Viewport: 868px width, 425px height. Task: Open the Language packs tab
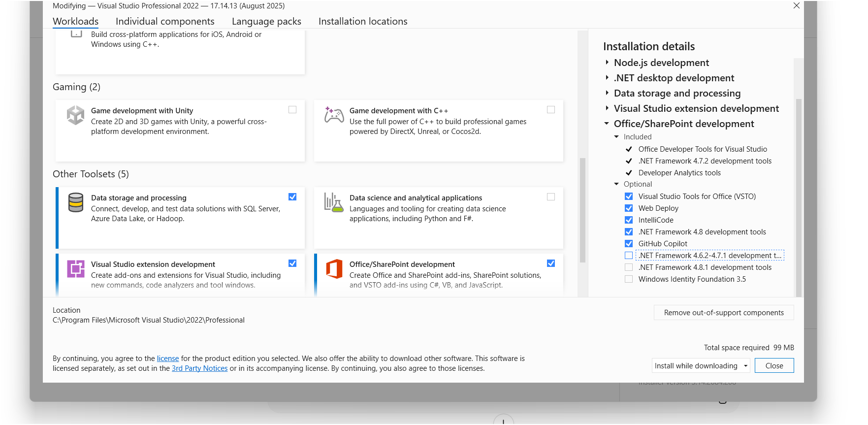(266, 22)
